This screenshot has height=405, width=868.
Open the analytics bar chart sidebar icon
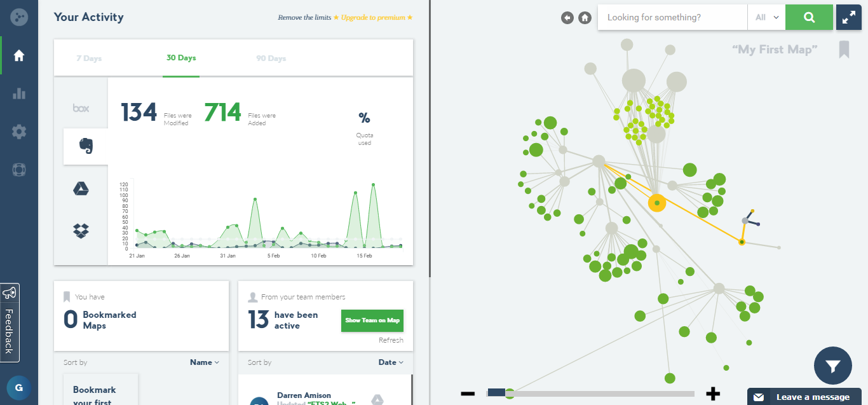point(19,93)
